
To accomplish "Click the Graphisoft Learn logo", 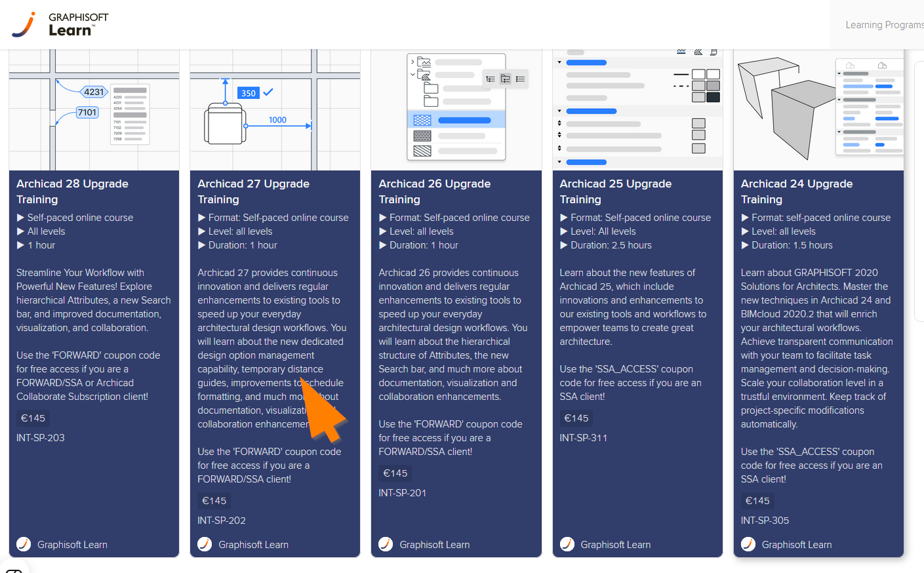I will pyautogui.click(x=60, y=24).
